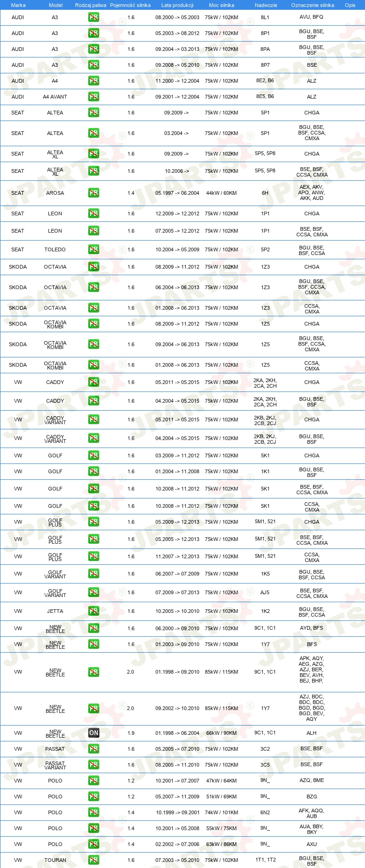Image resolution: width=365 pixels, height=868 pixels.
Task: Click the fuel icon in the POLO AZQ, BME row
Action: (93, 781)
